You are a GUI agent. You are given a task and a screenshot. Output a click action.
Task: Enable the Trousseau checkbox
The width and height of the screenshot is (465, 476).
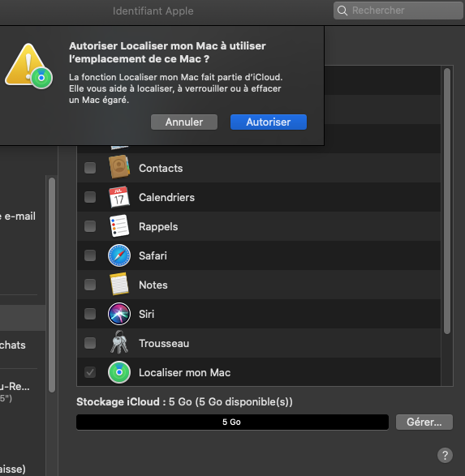pyautogui.click(x=90, y=343)
